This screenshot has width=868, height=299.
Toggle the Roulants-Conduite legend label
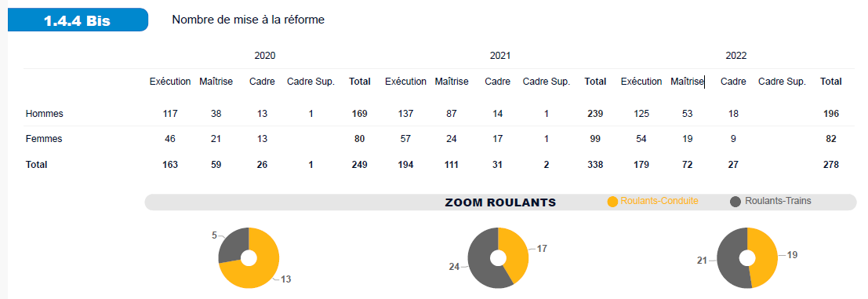[x=659, y=201]
